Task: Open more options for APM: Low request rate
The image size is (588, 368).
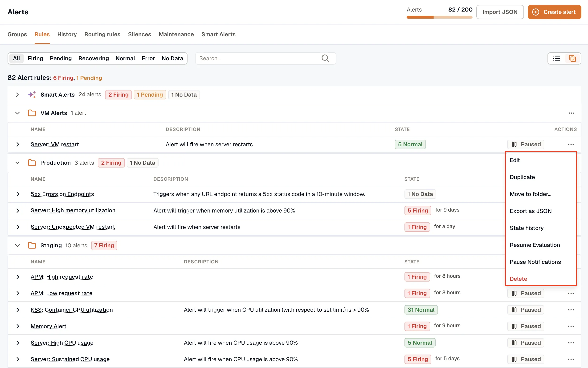Action: coord(571,293)
